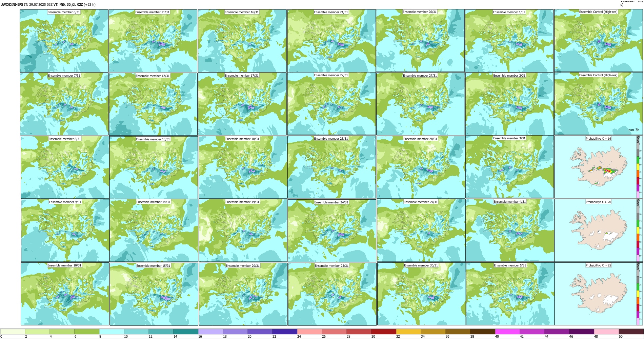Open the Ensemble member 15/31 map

coord(154,294)
